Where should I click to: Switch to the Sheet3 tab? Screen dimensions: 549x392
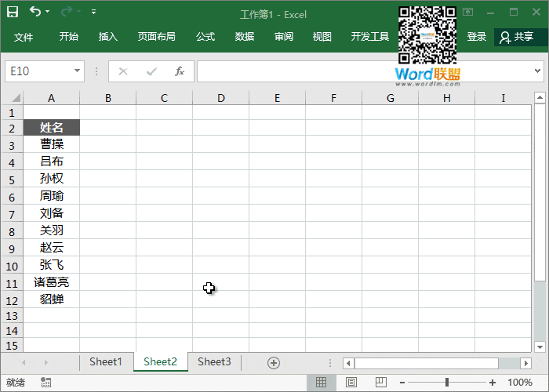[x=214, y=361]
